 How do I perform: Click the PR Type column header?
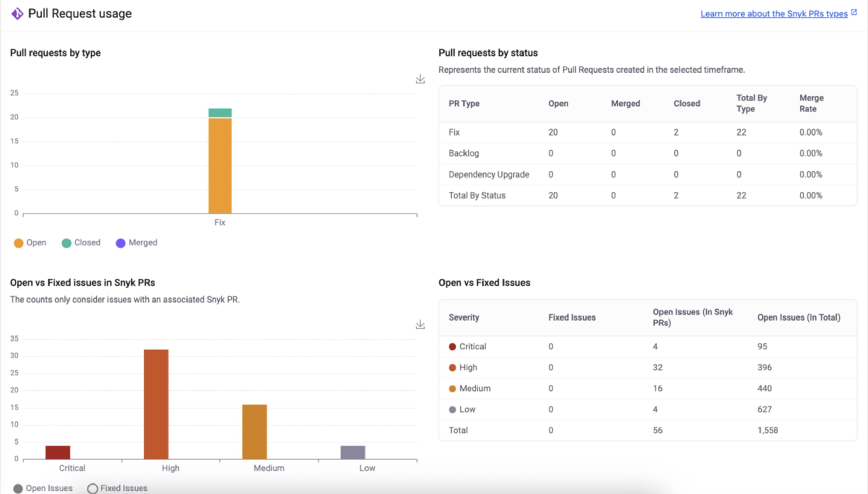click(x=464, y=103)
